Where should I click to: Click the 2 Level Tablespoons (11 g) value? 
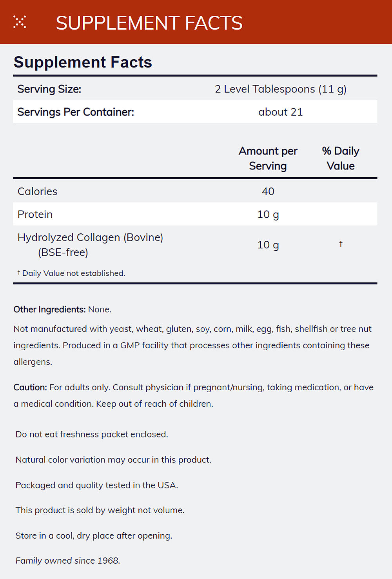point(280,89)
